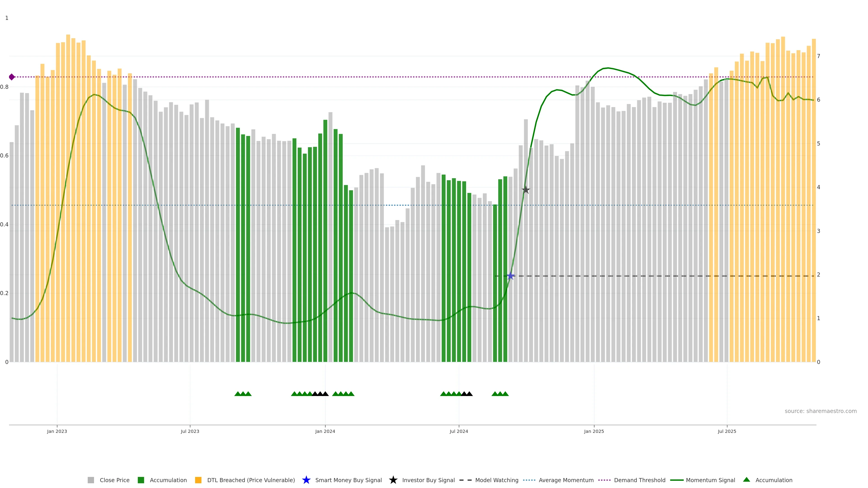
Task: Click the Smart Money Buy Signal legend label
Action: (x=348, y=480)
